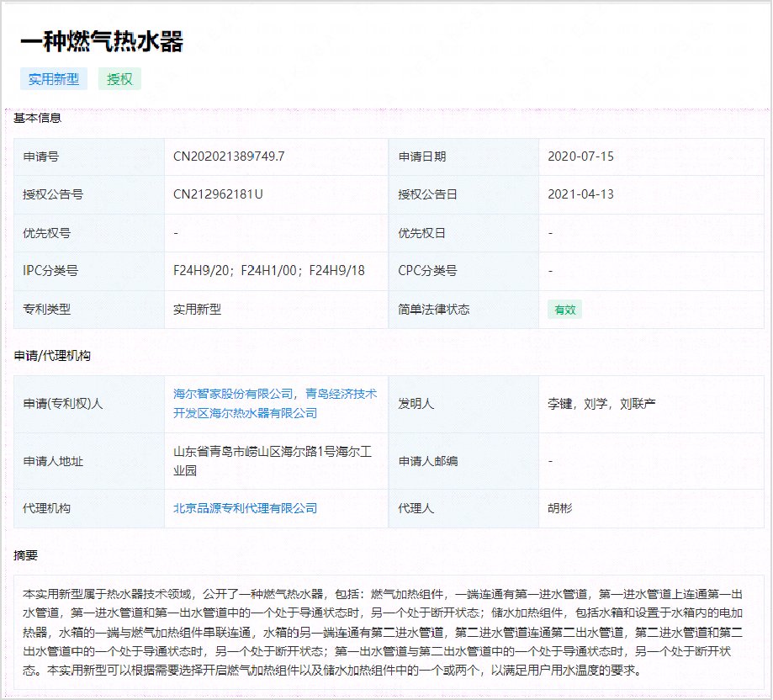
Task: Click the inventor names 李键，刘学，刘联产
Action: (601, 403)
